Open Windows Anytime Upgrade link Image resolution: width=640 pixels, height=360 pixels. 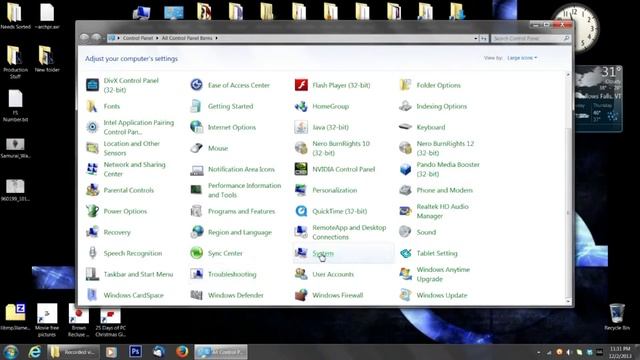pyautogui.click(x=443, y=274)
